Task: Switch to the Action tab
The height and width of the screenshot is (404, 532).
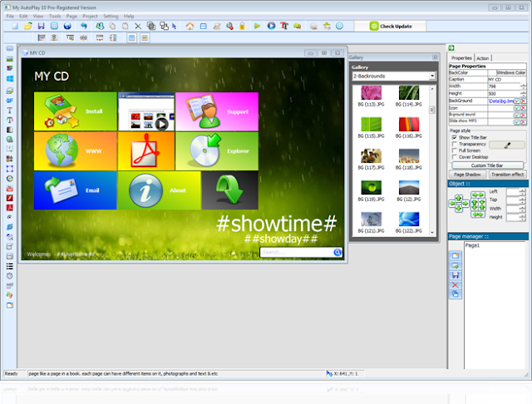Action: pos(482,58)
